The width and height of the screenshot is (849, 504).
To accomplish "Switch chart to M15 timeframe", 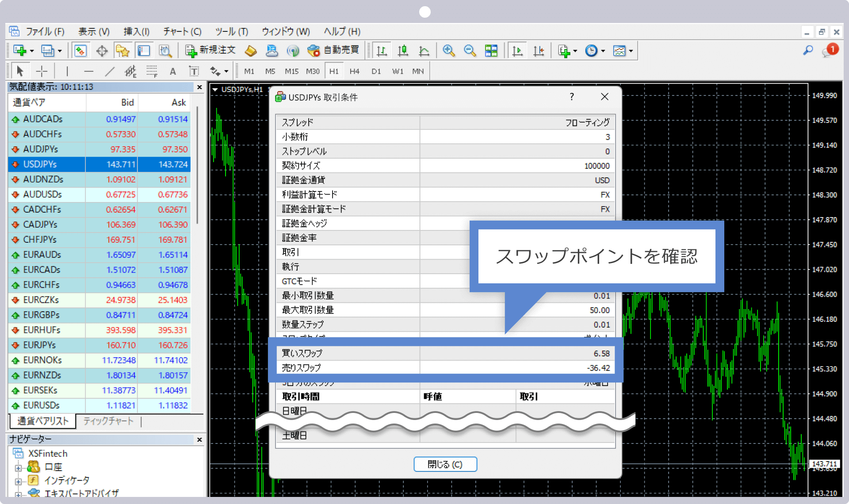I will pyautogui.click(x=291, y=71).
